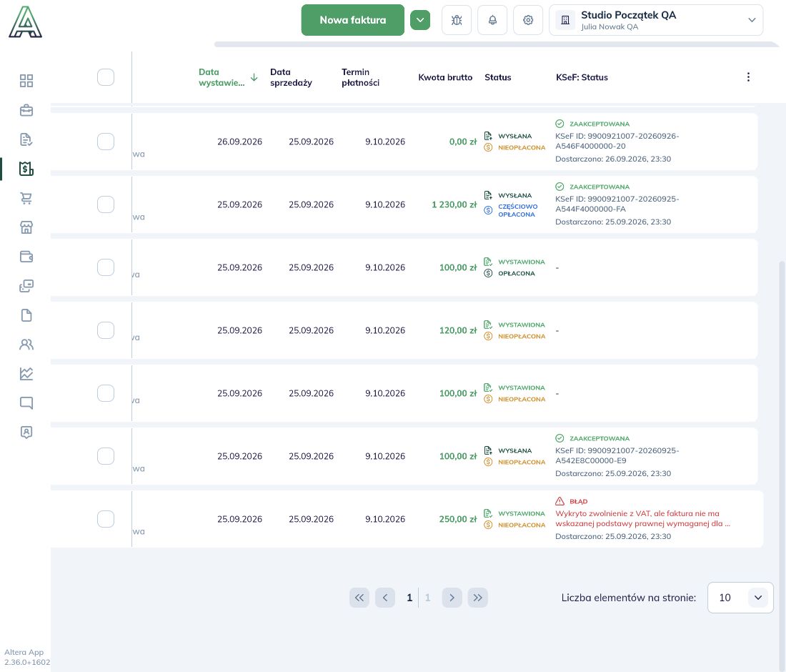Click the KSeF ID ending A546F4000000-20
The width and height of the screenshot is (786, 672).
pyautogui.click(x=617, y=141)
